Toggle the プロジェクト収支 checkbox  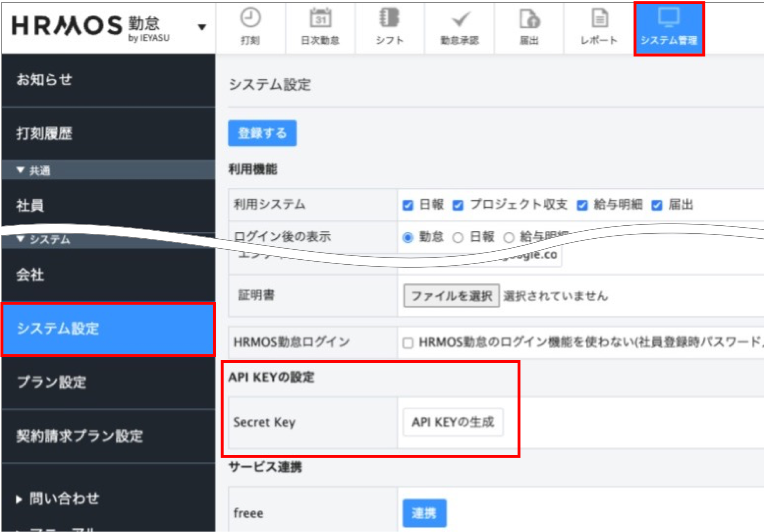[458, 205]
